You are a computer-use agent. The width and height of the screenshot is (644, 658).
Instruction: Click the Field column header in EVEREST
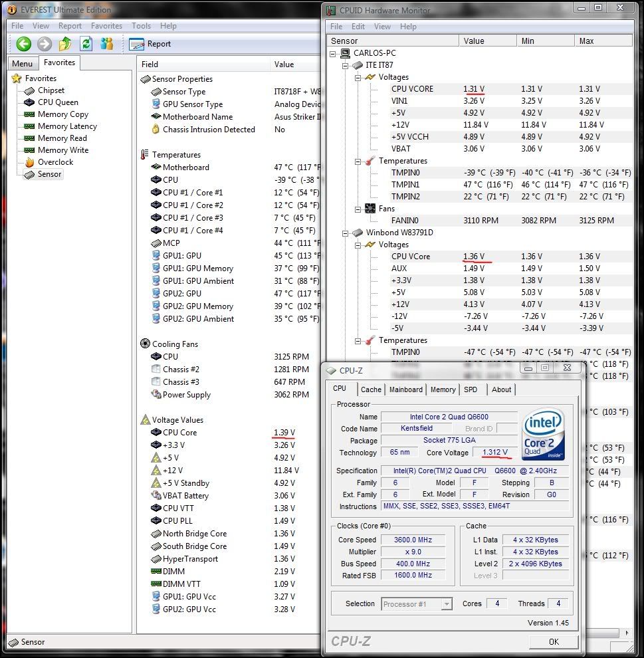tap(203, 64)
